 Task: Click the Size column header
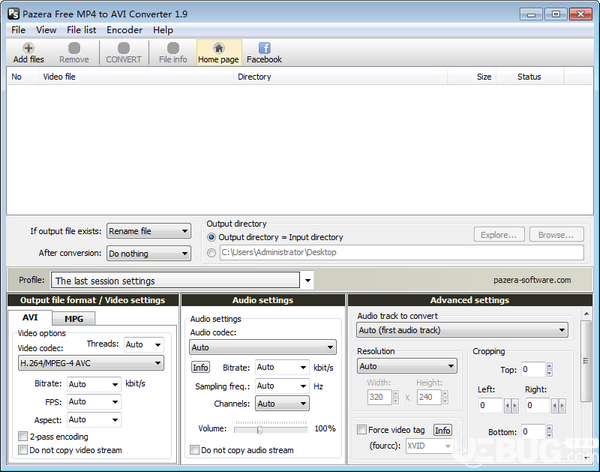472,77
